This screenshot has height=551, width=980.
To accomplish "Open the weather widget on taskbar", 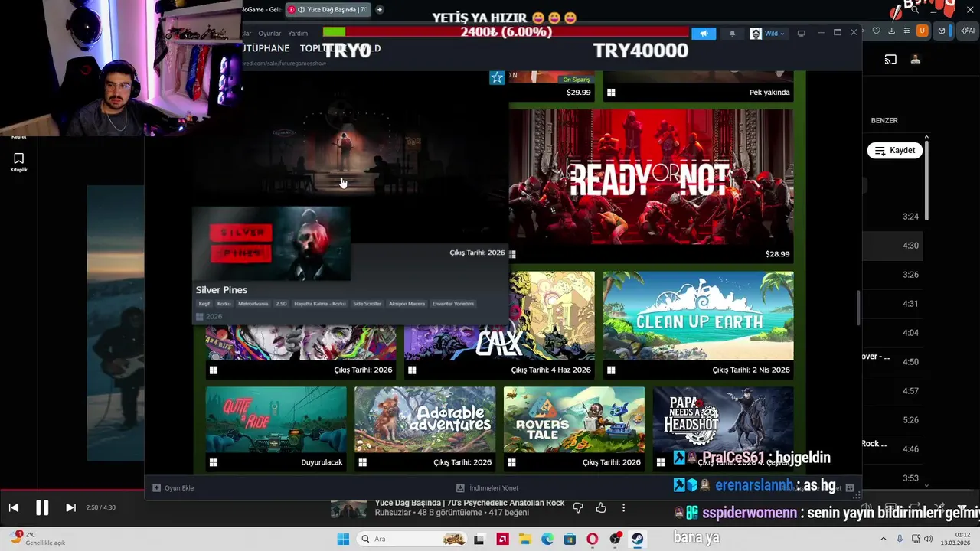I will pyautogui.click(x=38, y=539).
